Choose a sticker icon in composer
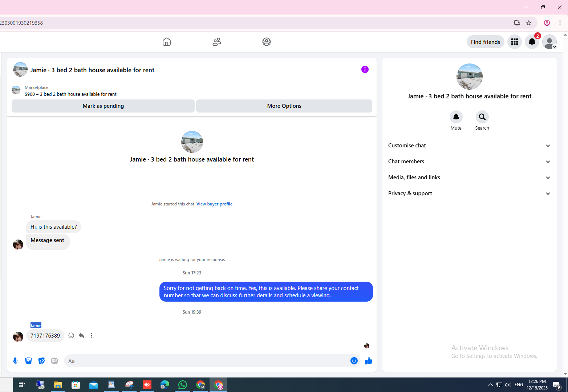This screenshot has height=392, width=568. pos(41,361)
